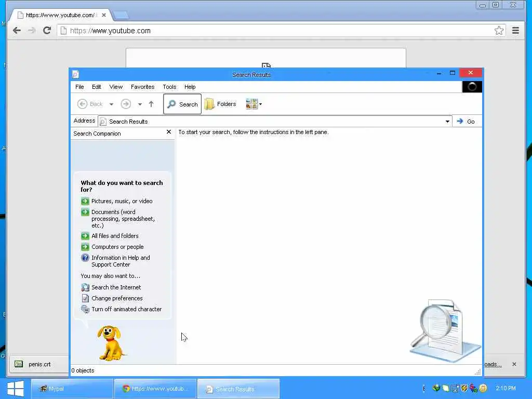Viewport: 532px width, 399px height.
Task: Choose Pictures, music, or video search
Action: click(x=122, y=201)
